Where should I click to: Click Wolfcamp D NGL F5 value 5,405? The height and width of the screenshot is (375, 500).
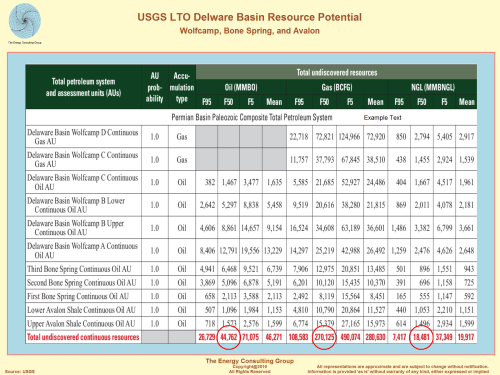[445, 137]
